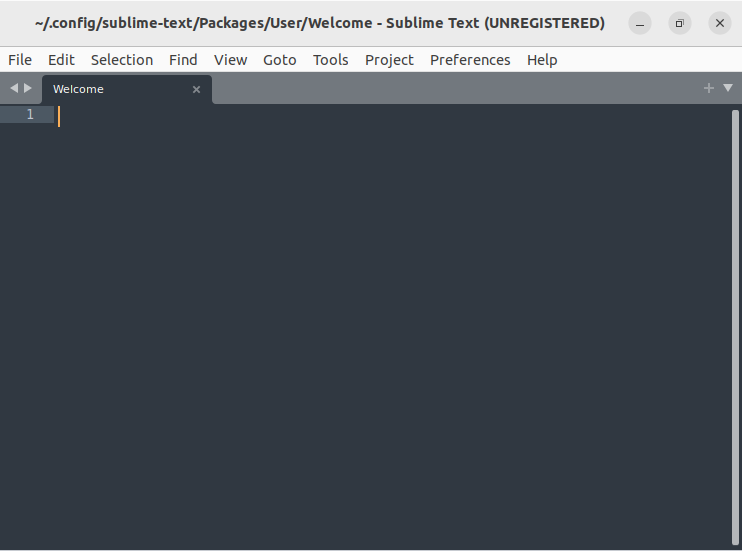Open the Find menu
The image size is (742, 551).
(183, 60)
